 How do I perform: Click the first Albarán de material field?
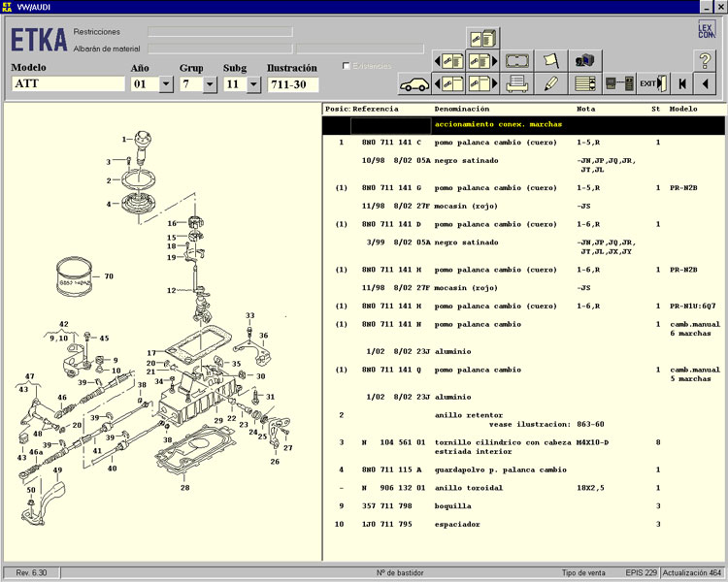click(220, 48)
